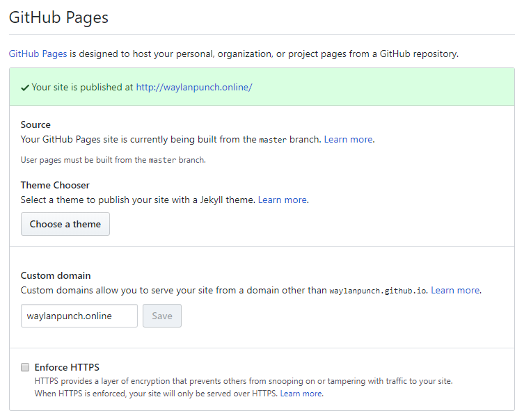Click the waylanpunch.github.io domain text

click(378, 291)
